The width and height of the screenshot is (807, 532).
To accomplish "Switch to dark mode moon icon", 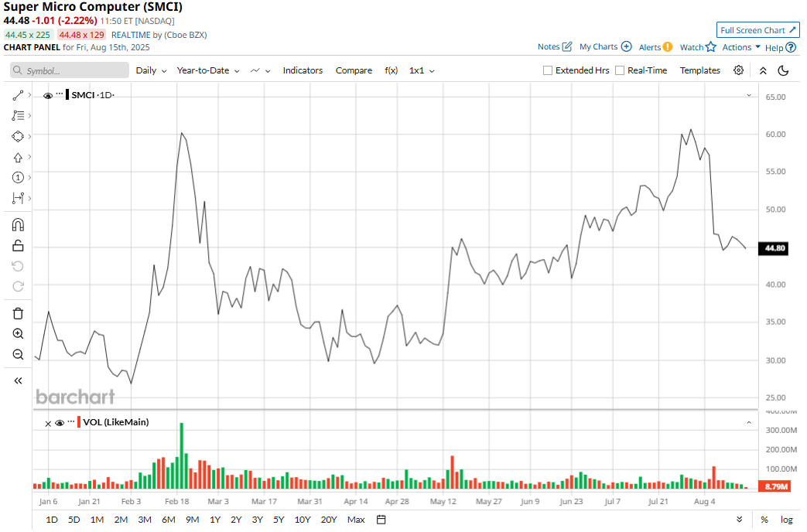I will [783, 70].
